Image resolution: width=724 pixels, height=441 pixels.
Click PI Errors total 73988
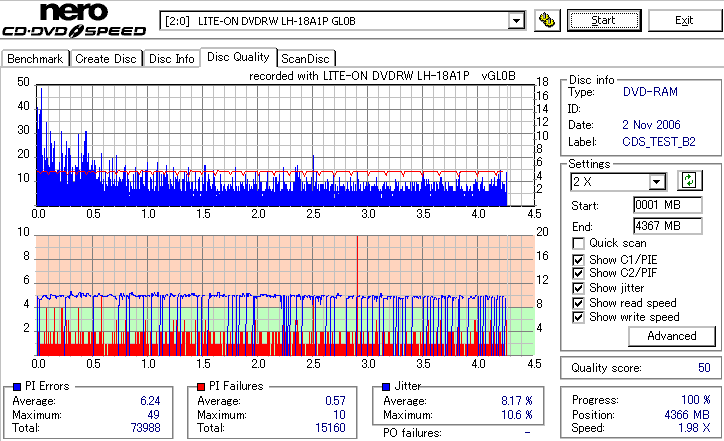[145, 428]
